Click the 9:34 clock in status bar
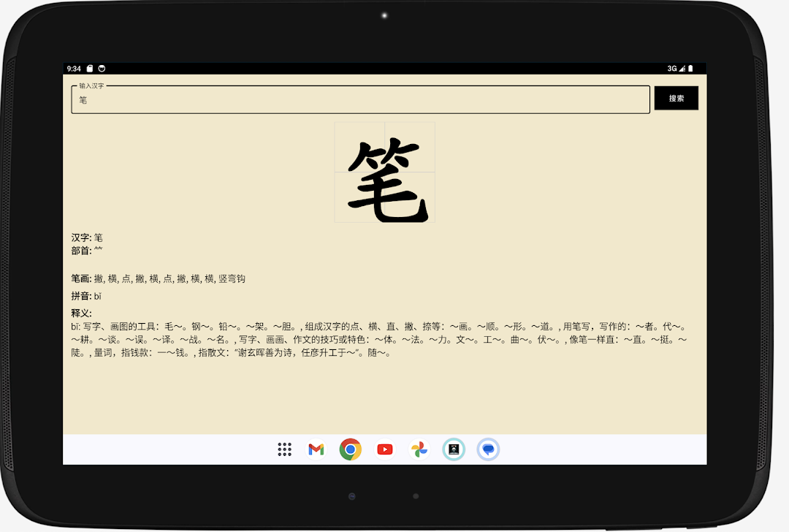The image size is (789, 532). click(x=74, y=69)
